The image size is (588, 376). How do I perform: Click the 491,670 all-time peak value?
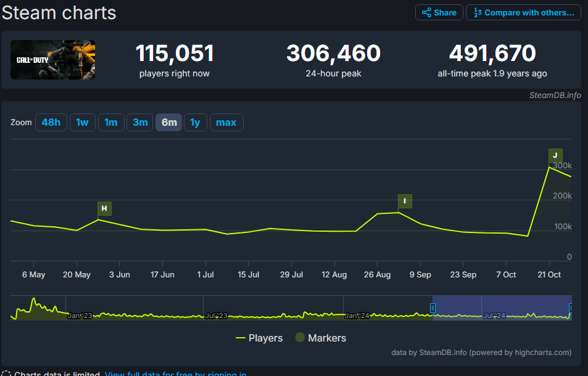(x=492, y=53)
